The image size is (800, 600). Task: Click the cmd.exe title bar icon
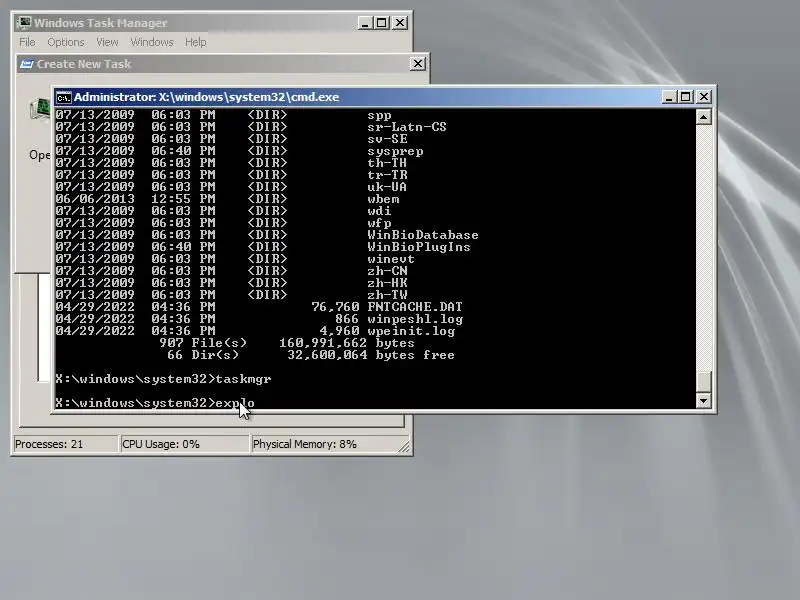click(x=63, y=97)
